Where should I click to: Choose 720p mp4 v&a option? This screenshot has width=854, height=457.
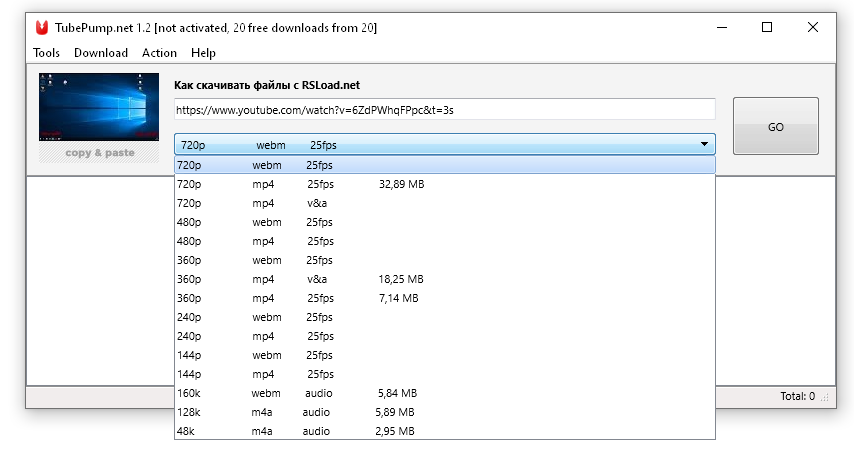coord(444,203)
